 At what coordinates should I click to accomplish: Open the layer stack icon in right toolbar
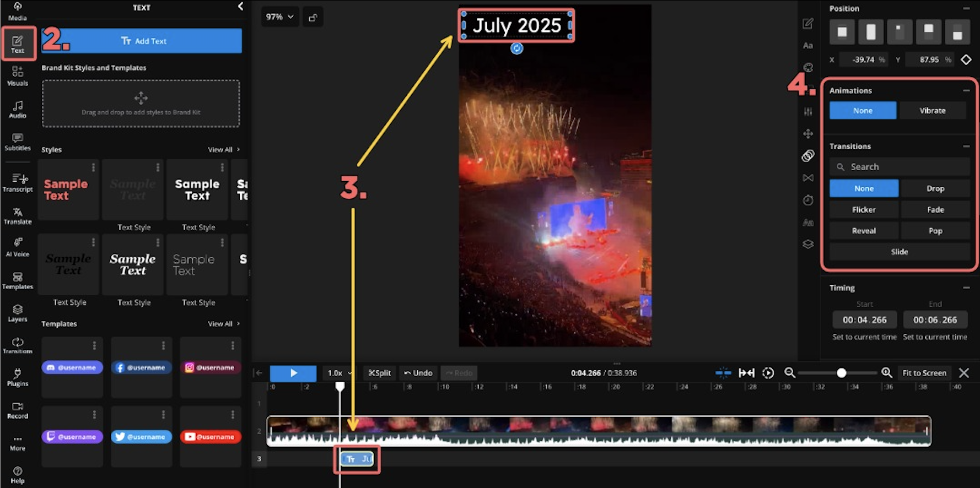point(808,244)
